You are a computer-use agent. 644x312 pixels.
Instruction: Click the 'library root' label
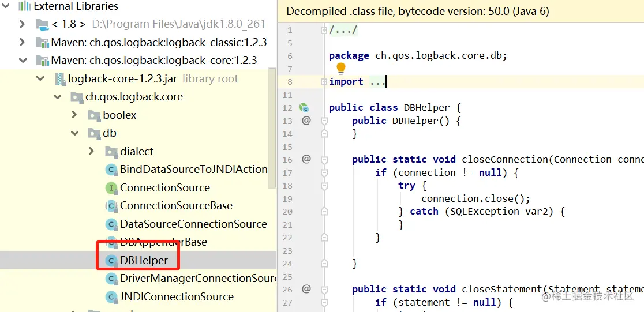(x=210, y=79)
